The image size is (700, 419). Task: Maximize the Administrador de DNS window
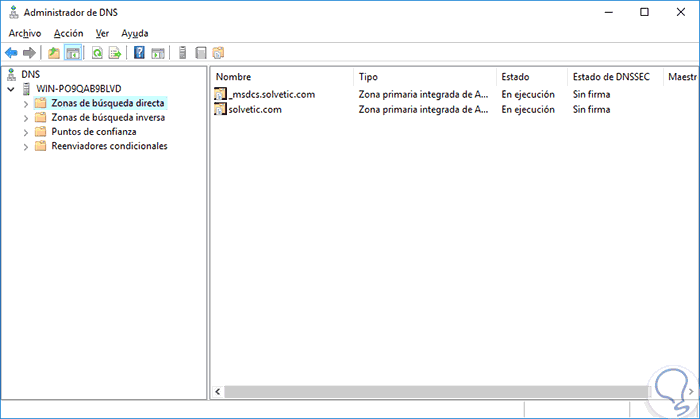pyautogui.click(x=644, y=12)
